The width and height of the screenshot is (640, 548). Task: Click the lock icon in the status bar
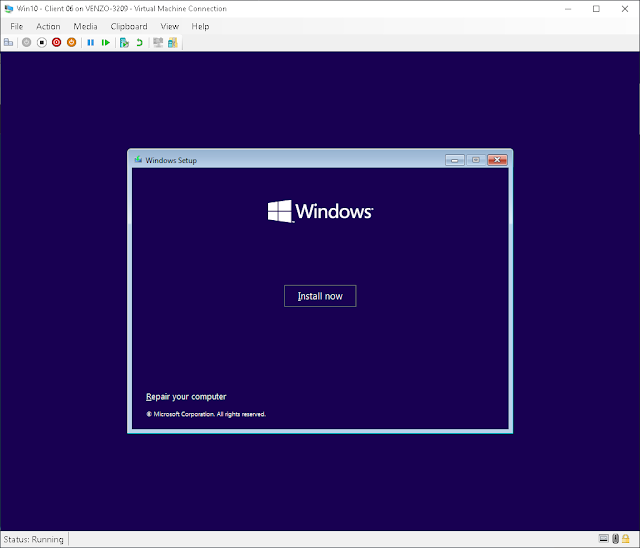pos(626,539)
